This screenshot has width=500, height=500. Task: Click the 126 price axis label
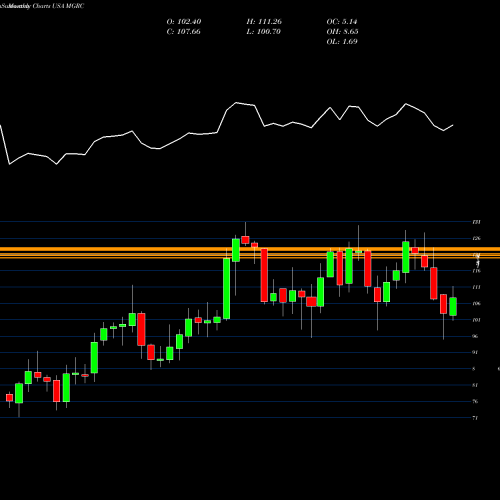click(476, 238)
